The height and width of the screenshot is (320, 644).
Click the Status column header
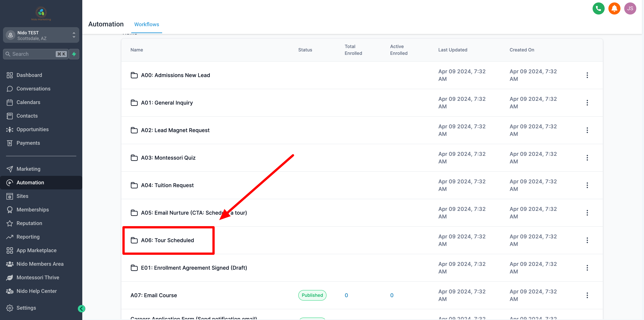click(305, 50)
